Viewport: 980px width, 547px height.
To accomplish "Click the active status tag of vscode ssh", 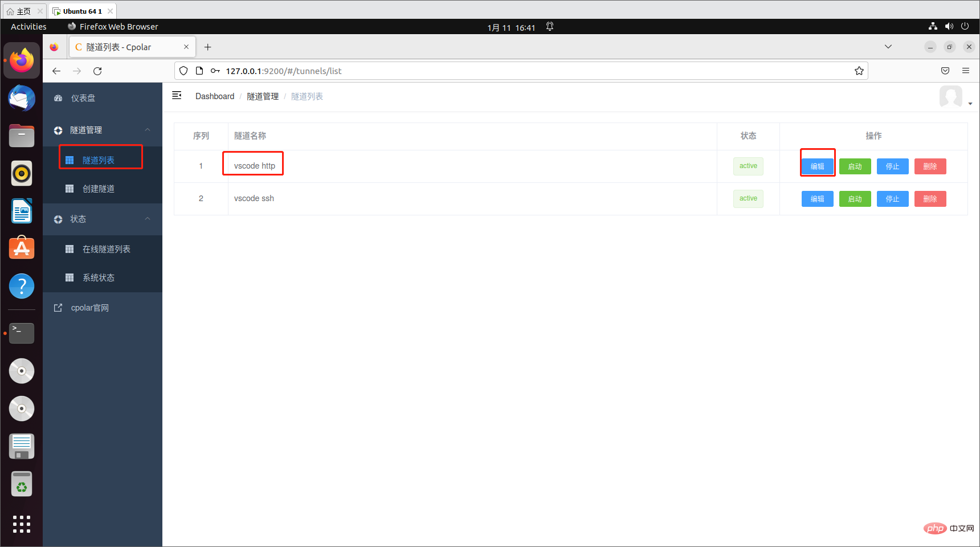I will pos(748,198).
